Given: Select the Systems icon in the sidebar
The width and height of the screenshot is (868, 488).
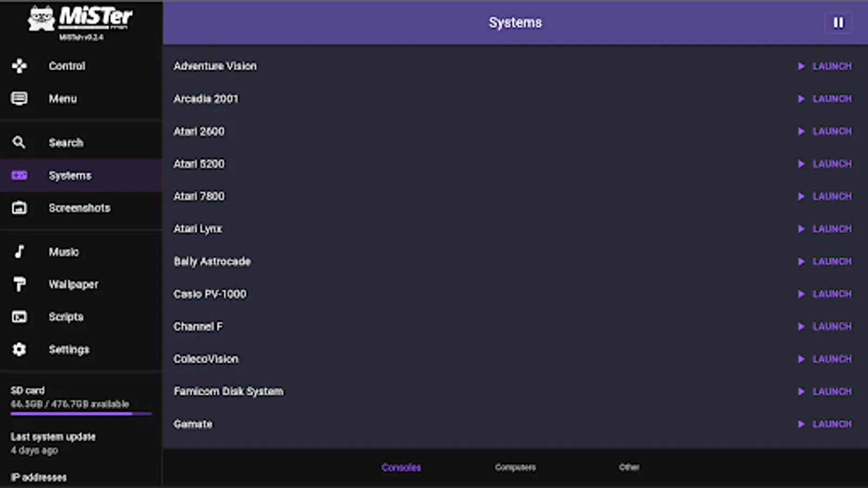Looking at the screenshot, I should (20, 175).
